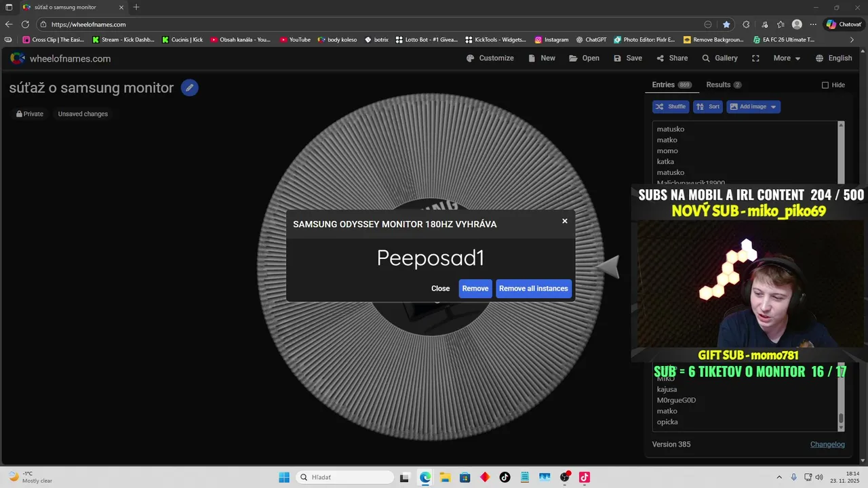Save the current wheel
The width and height of the screenshot is (868, 488).
tap(628, 58)
